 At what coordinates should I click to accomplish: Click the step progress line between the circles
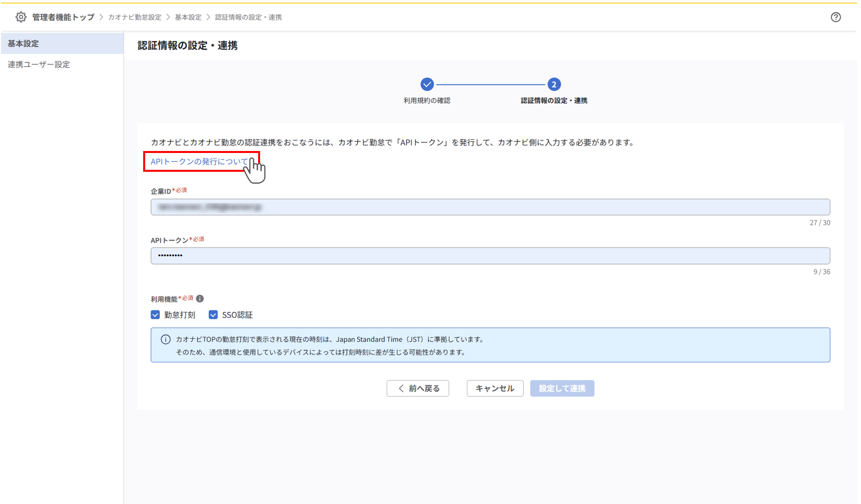click(490, 84)
